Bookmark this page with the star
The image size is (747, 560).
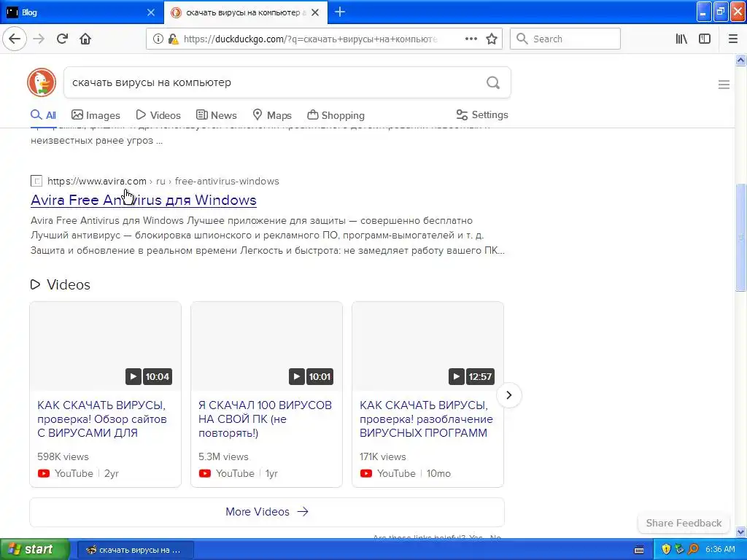pos(492,39)
